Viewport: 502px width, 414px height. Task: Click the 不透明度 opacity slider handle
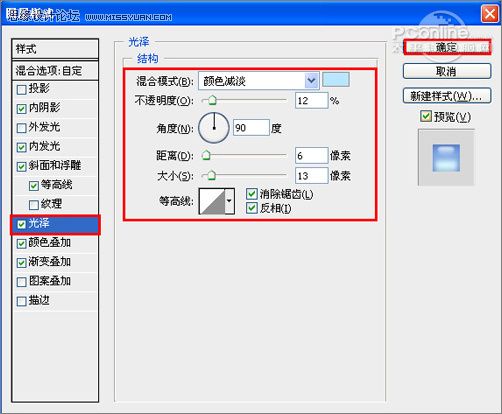(x=212, y=100)
